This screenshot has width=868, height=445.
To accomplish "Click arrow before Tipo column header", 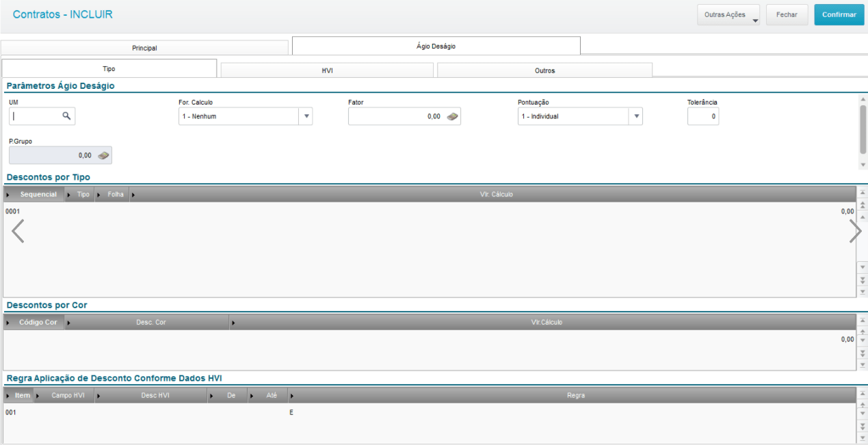I will point(69,195).
